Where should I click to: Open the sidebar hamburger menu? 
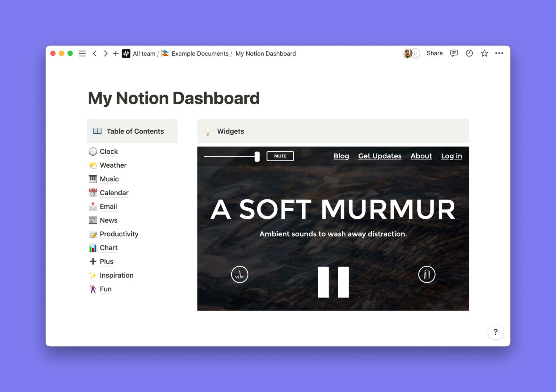click(x=82, y=53)
